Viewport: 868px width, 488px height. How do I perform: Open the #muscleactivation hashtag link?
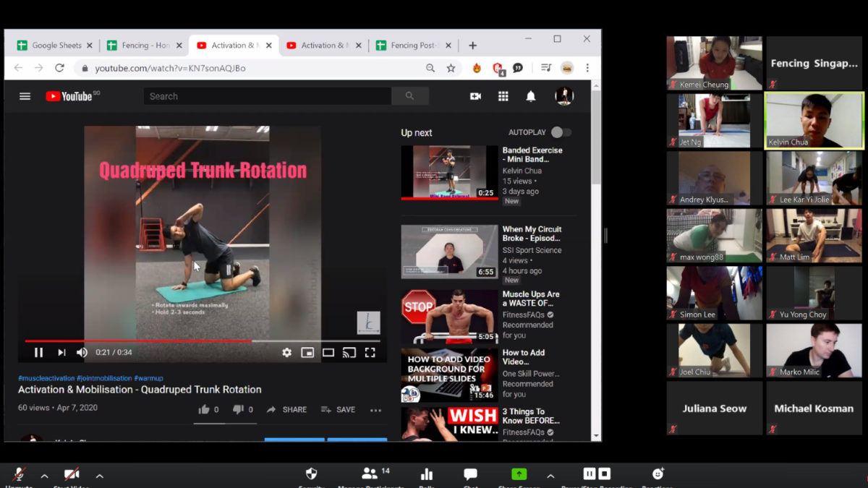(46, 378)
